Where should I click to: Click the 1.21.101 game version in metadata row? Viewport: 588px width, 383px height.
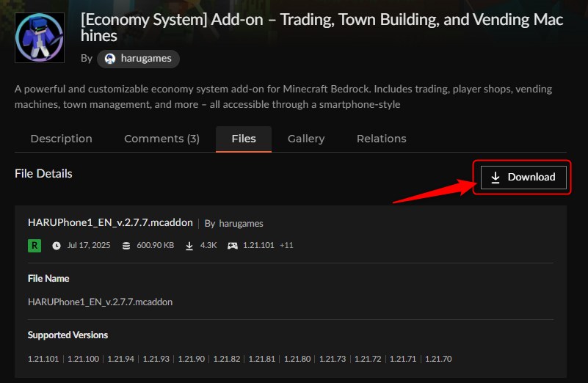point(258,245)
